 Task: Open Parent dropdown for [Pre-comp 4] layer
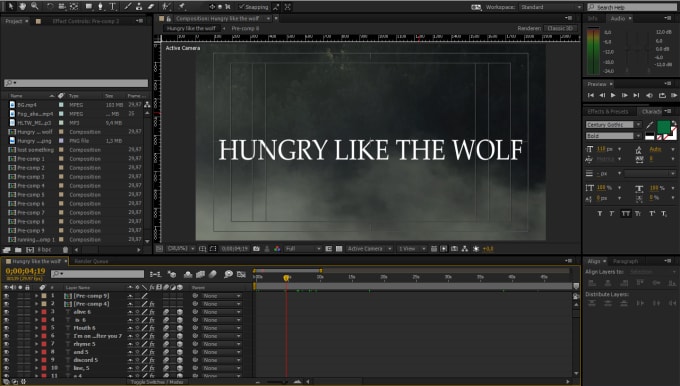pyautogui.click(x=221, y=304)
